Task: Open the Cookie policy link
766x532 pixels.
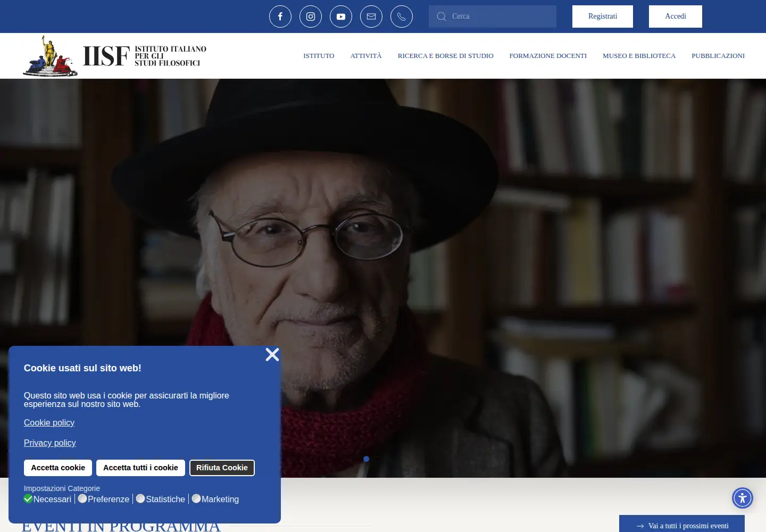Action: coord(49,423)
